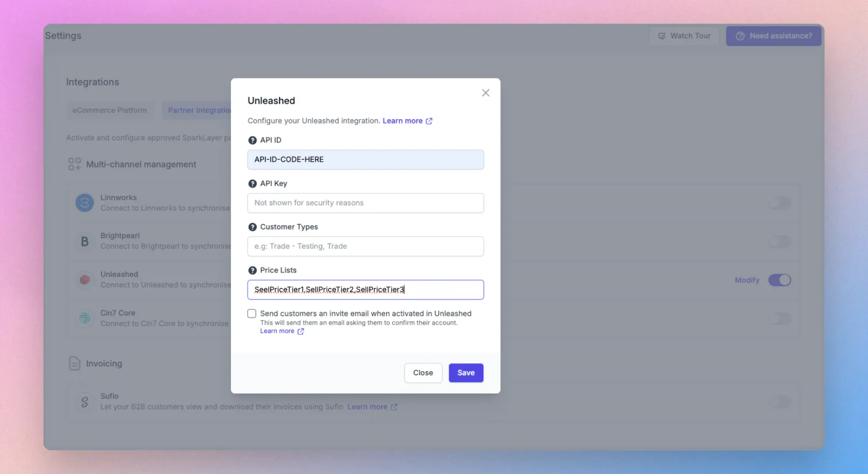The height and width of the screenshot is (474, 868).
Task: Focus the Customer Types input field
Action: pyautogui.click(x=365, y=246)
